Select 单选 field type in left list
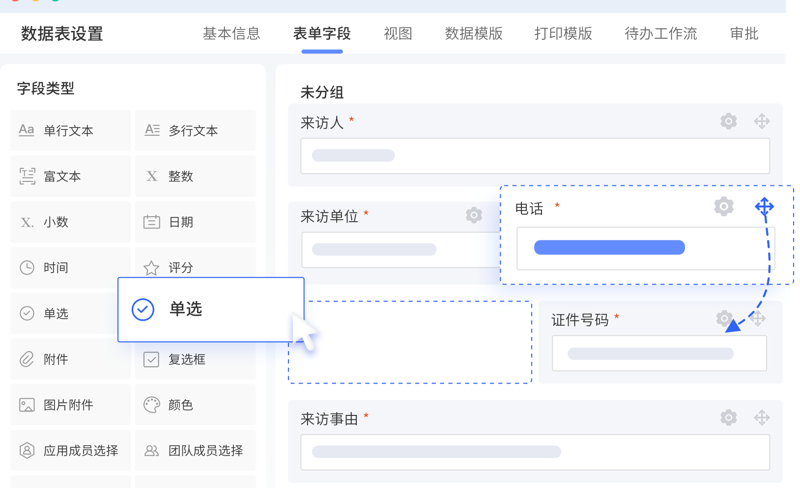Viewport: 800px width, 488px height. pyautogui.click(x=64, y=313)
